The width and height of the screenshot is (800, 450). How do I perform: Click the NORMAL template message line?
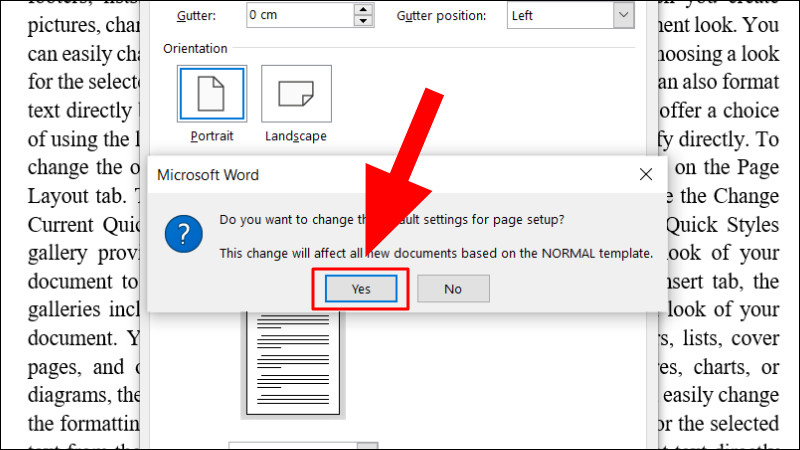pyautogui.click(x=436, y=253)
